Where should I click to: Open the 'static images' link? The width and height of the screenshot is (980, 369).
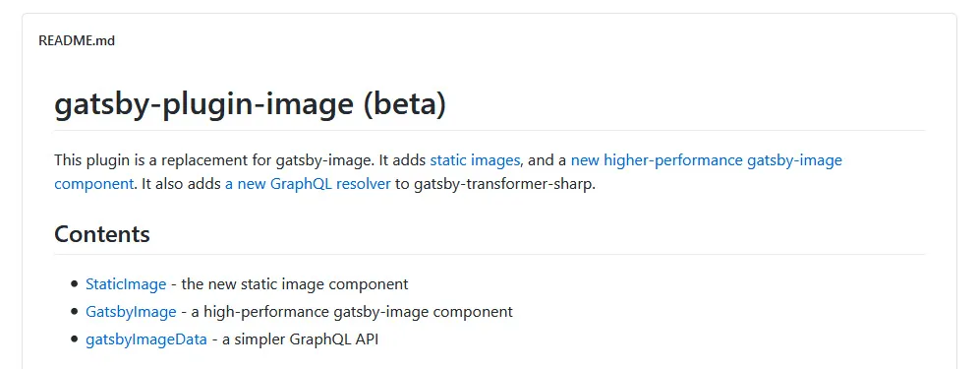(x=475, y=160)
